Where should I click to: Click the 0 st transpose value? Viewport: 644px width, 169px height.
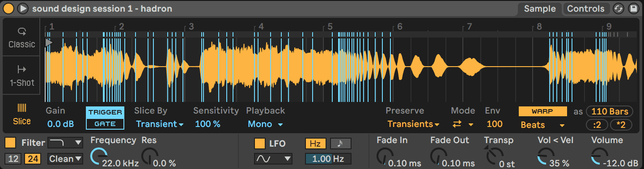pos(507,164)
